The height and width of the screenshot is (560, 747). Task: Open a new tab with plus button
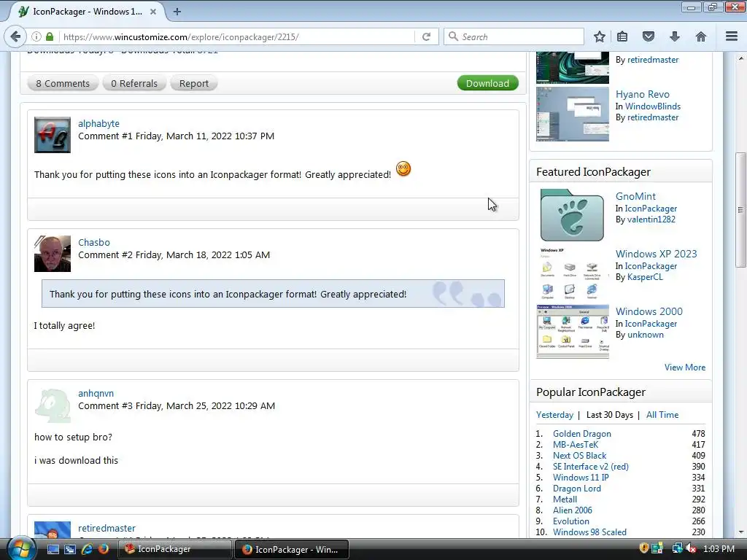[x=177, y=12]
